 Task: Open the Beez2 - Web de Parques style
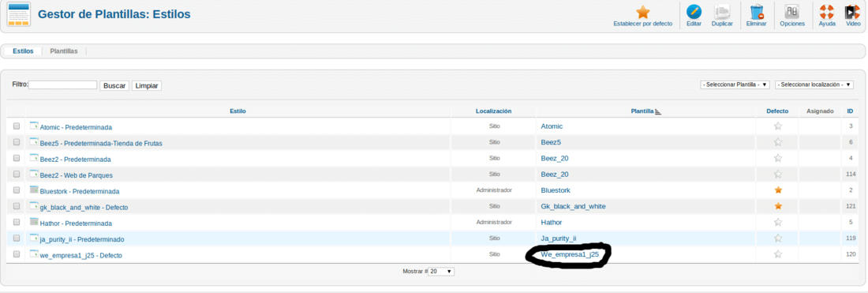(x=77, y=175)
